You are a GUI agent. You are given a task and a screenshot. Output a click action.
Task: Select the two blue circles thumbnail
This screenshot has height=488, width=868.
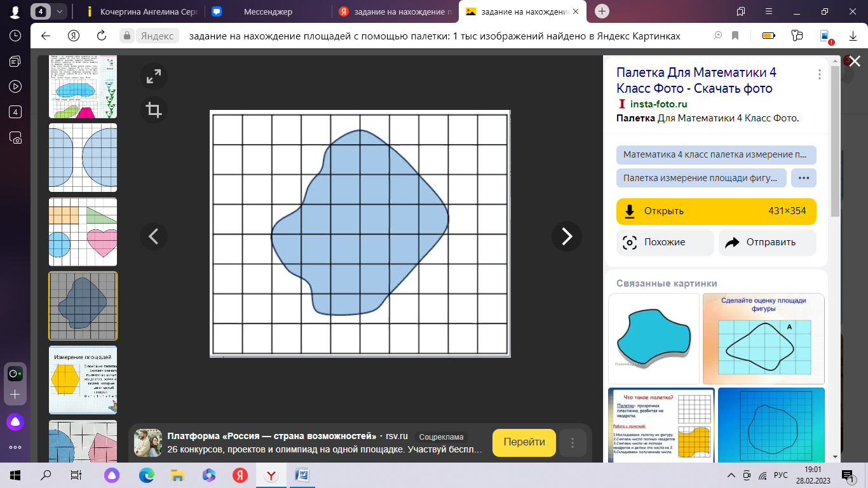coord(83,158)
